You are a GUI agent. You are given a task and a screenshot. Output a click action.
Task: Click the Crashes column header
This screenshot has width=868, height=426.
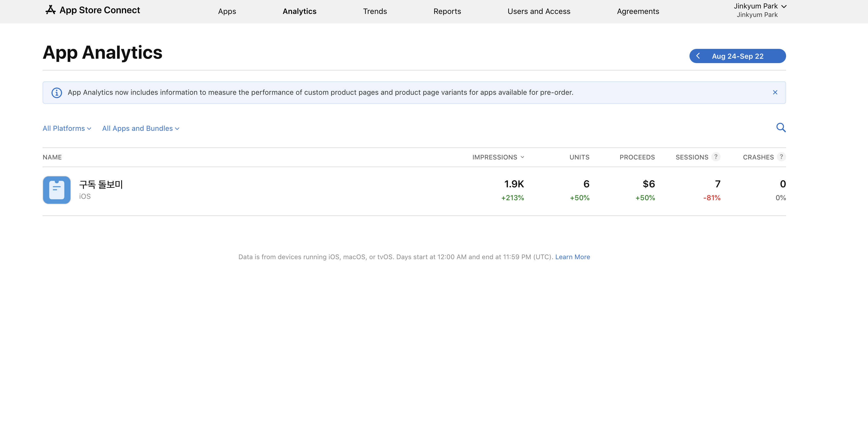[758, 157]
